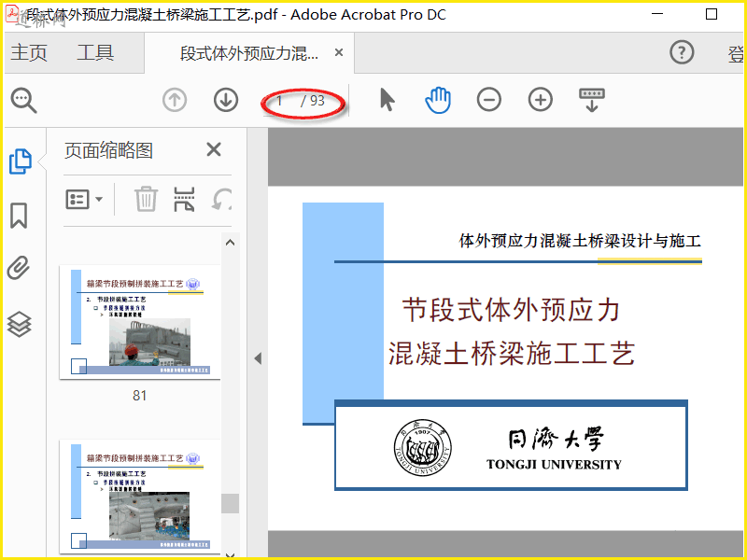This screenshot has width=747, height=560.
Task: Switch to the 主页 tab
Action: [29, 52]
